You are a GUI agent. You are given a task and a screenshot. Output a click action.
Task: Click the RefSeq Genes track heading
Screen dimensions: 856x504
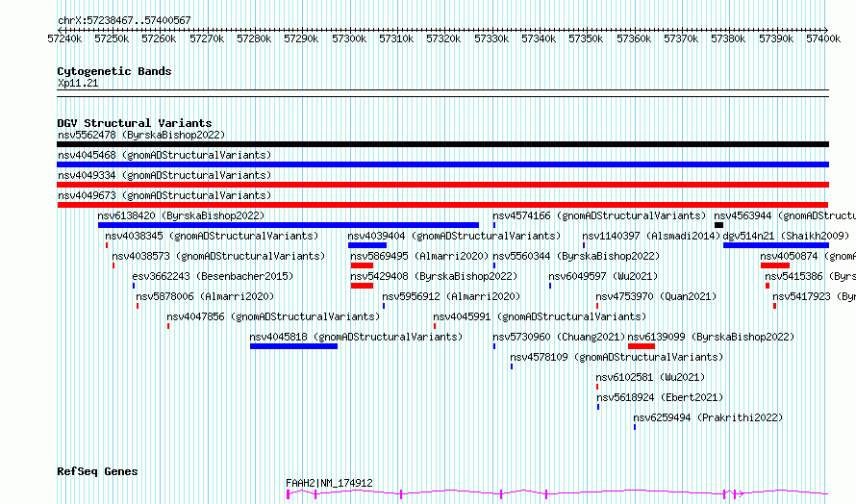pos(97,472)
